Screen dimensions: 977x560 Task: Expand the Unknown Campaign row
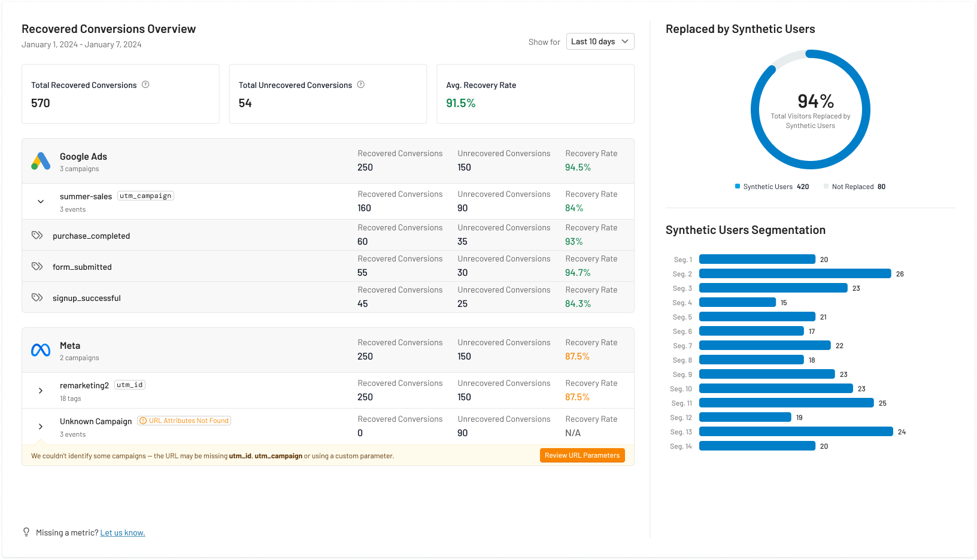41,427
